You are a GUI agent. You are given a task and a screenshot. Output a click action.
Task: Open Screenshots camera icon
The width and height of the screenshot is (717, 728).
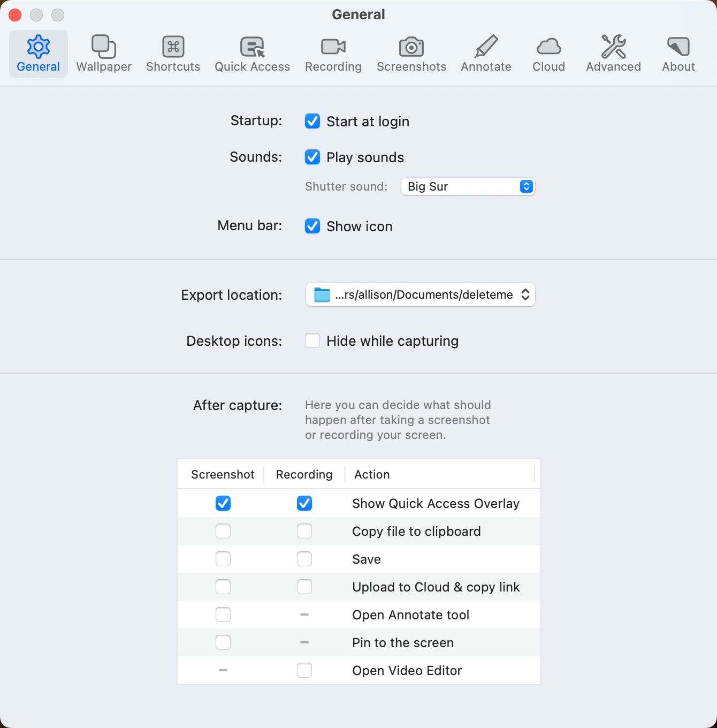411,47
